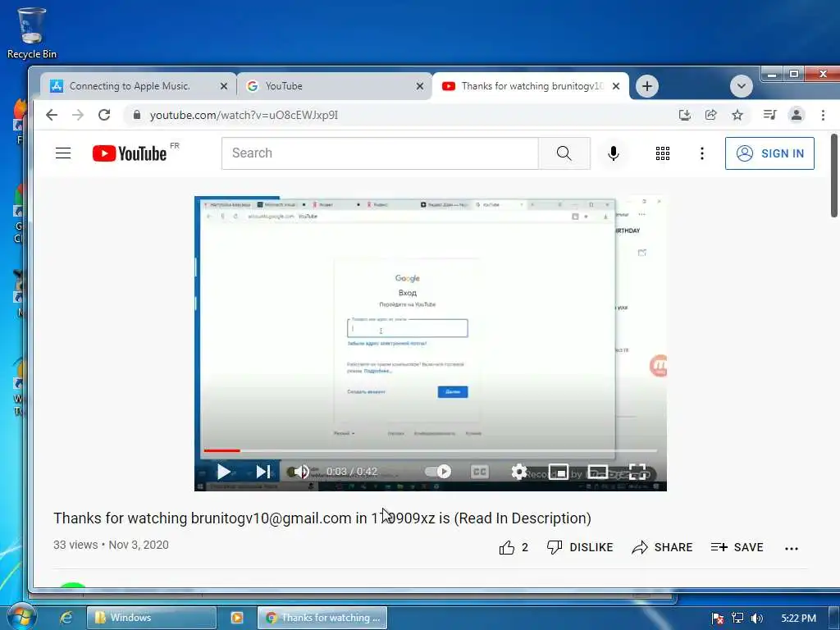Launch Internet Explorer from taskbar

tap(66, 618)
